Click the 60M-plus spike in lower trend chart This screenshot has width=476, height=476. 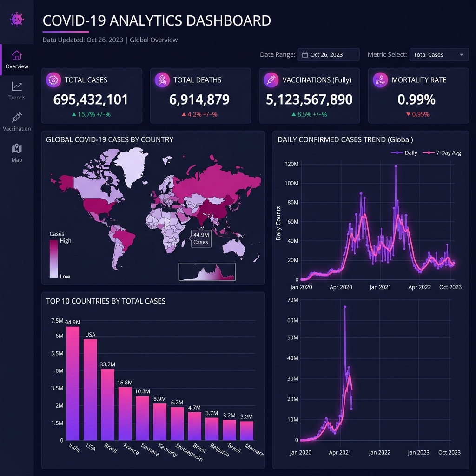coord(345,307)
